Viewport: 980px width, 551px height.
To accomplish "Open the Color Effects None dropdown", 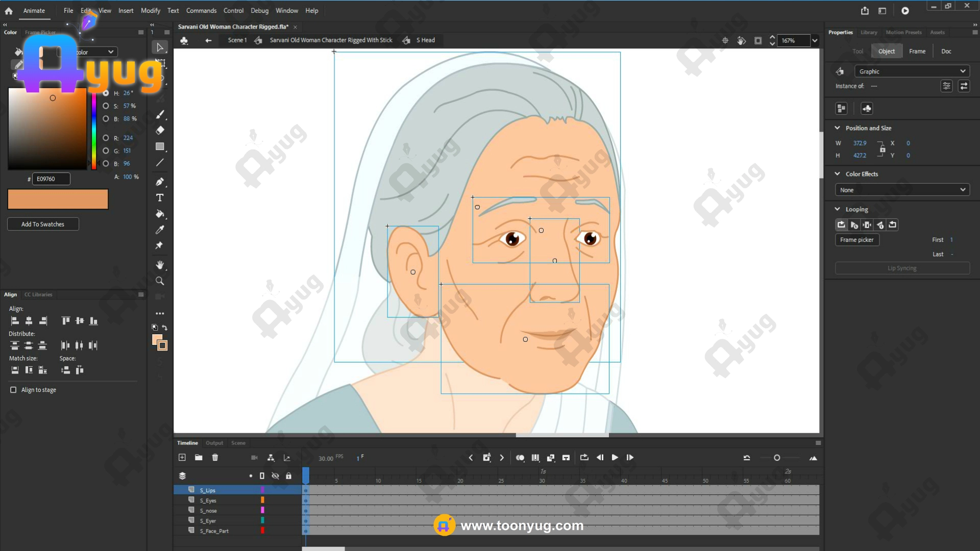I will tap(902, 190).
